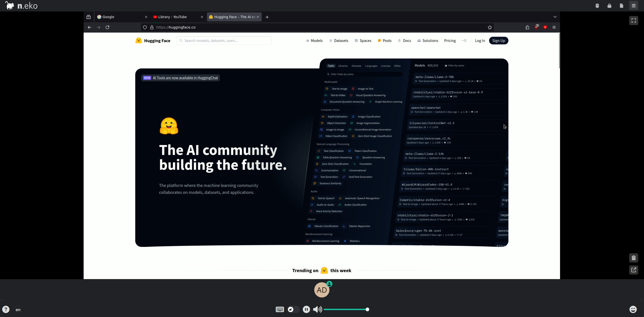Bookmark this page with star icon
This screenshot has height=317, width=644.
pyautogui.click(x=490, y=27)
